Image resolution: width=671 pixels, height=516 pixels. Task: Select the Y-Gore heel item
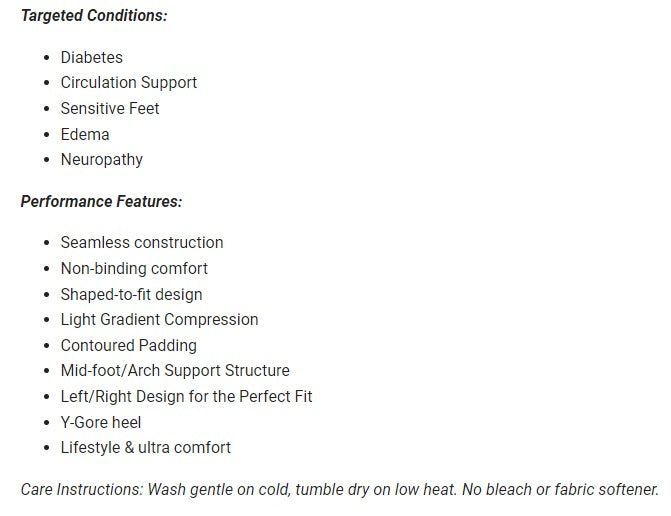coord(101,422)
